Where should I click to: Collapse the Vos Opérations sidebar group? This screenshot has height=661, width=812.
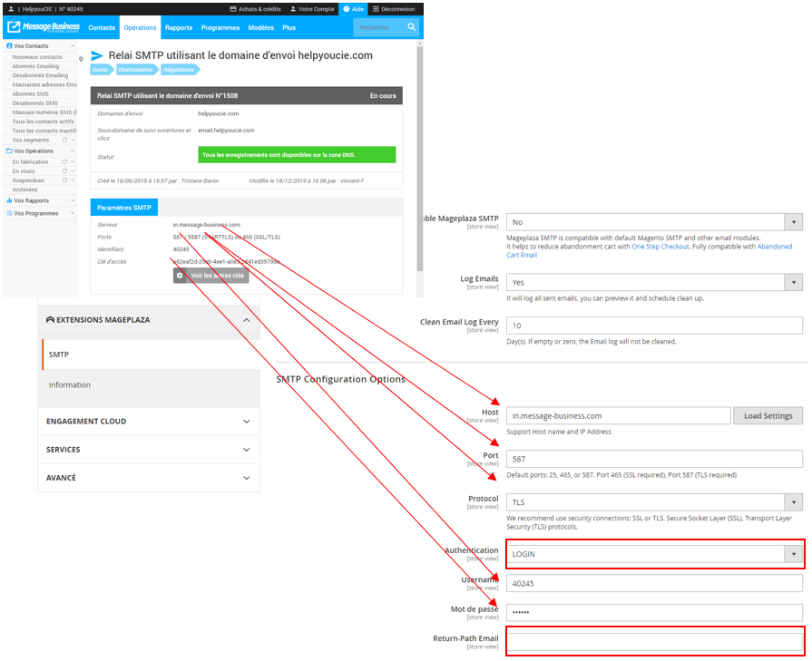tap(73, 151)
